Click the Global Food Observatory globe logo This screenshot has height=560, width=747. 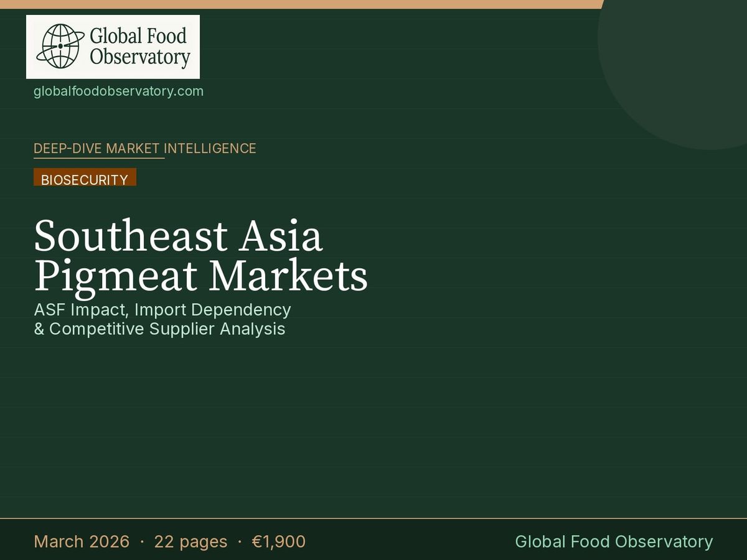pos(59,45)
